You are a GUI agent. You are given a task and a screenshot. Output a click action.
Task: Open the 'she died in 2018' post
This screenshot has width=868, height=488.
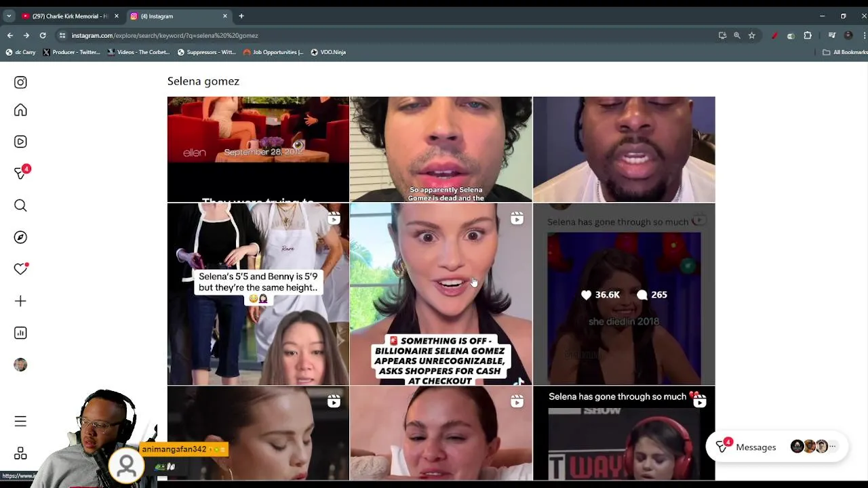(x=624, y=294)
